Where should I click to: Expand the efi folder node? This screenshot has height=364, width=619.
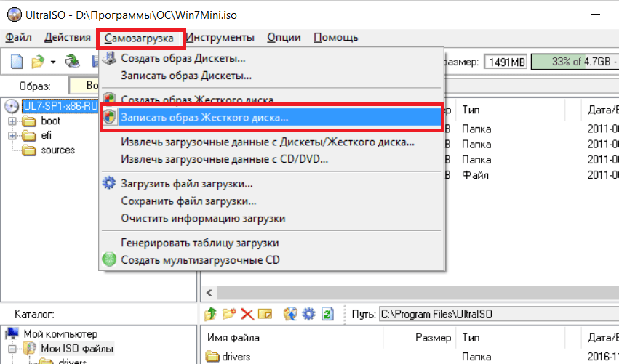(x=12, y=136)
